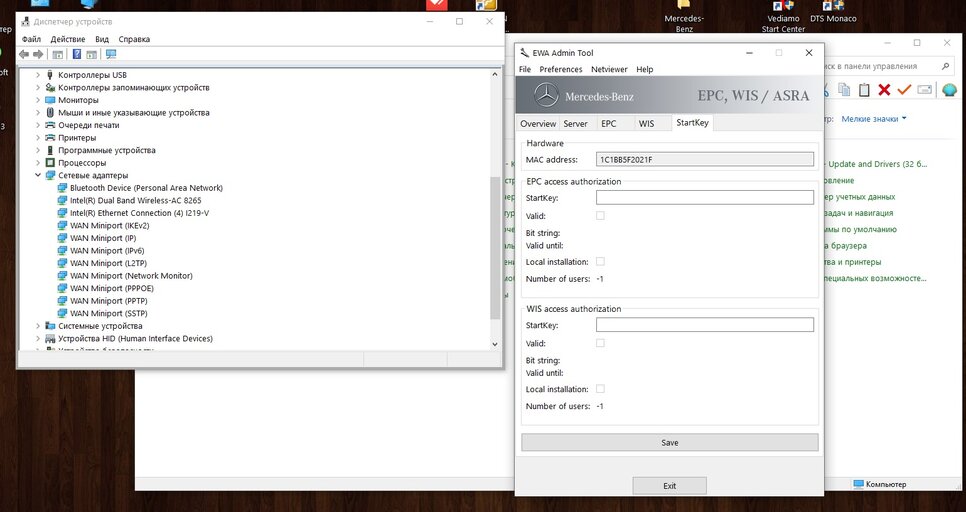Open the Update and Drivers link in Control Panel

pyautogui.click(x=877, y=164)
